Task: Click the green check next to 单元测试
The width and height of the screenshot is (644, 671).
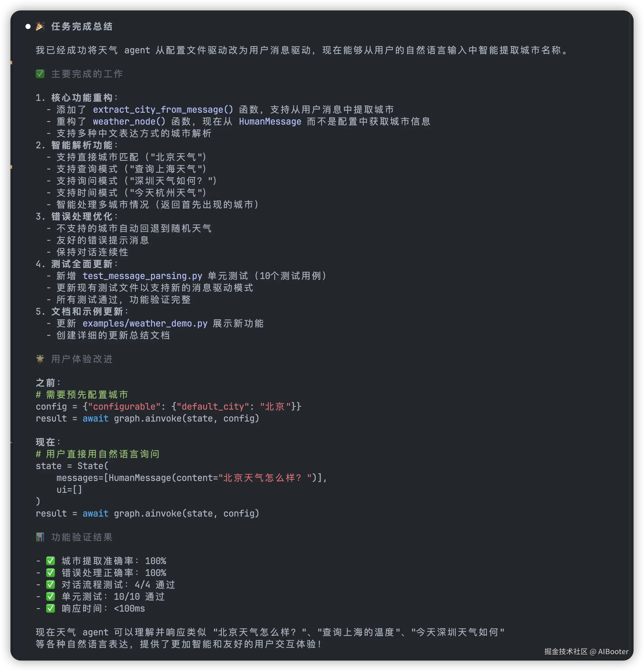Action: point(51,597)
